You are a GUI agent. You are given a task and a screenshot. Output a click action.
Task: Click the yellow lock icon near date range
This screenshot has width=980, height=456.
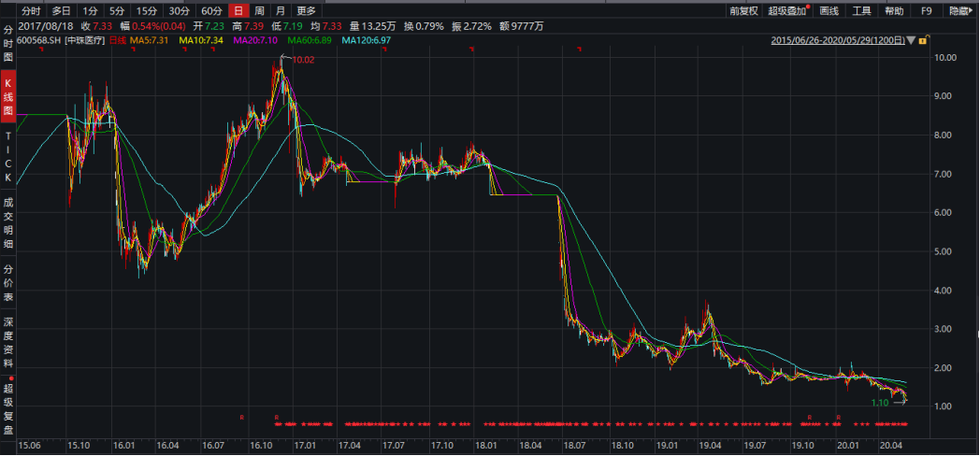point(923,41)
